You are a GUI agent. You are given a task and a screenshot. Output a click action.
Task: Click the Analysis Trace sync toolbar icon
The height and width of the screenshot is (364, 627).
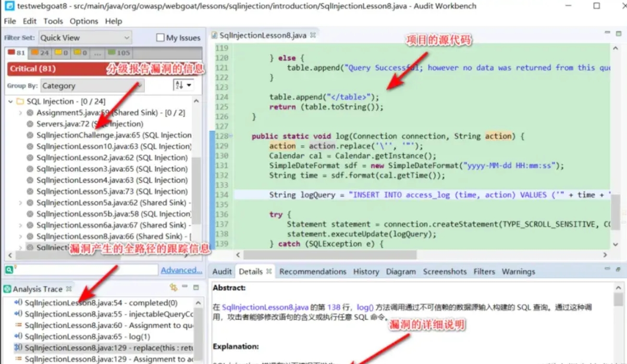[173, 287]
